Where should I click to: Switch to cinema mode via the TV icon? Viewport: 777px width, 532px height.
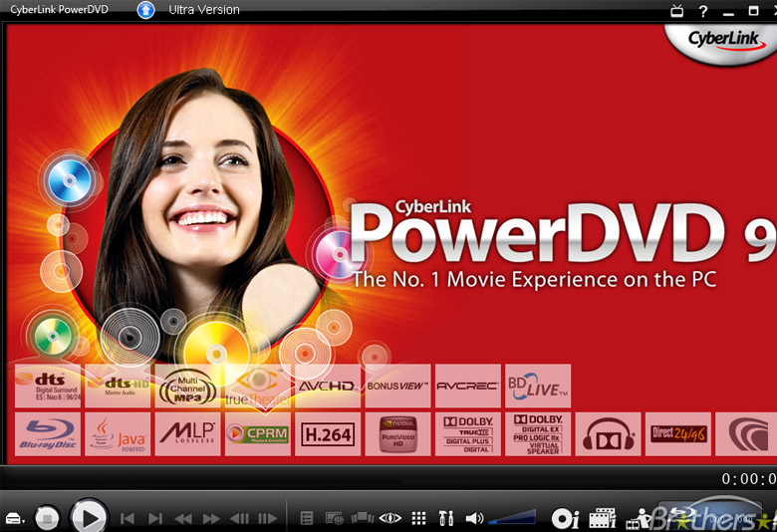[x=677, y=10]
